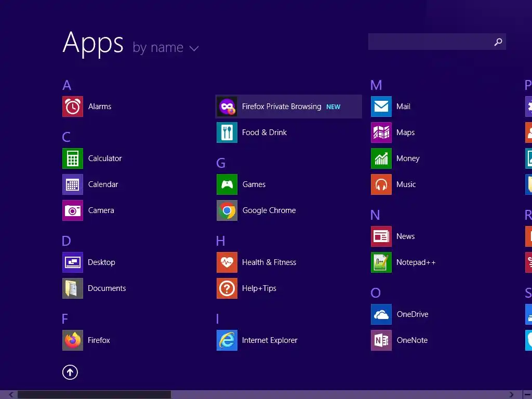Click the horizontal scrollbar thumb
Screen dimensions: 532x399
point(95,395)
